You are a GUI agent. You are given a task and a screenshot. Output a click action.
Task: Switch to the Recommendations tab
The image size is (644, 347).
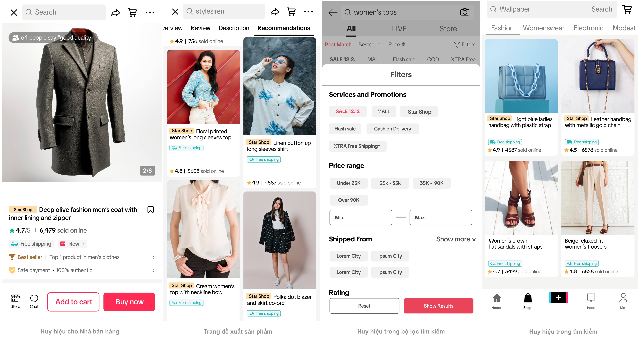[284, 28]
